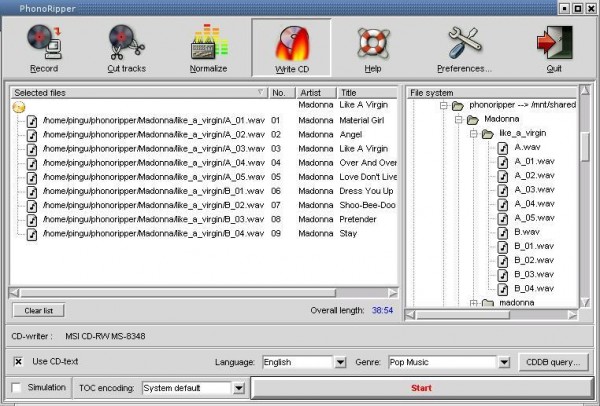Expand the lowercase madonna folder node
Viewport: 600px width, 406px height.
pyautogui.click(x=473, y=303)
